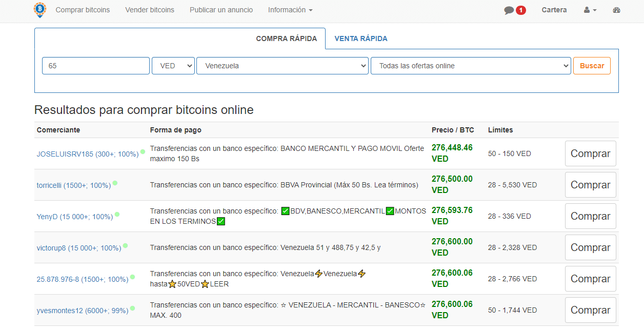Screen dimensions: 644x328
Task: Click green online dot beside YenyD
Action: 117,214
